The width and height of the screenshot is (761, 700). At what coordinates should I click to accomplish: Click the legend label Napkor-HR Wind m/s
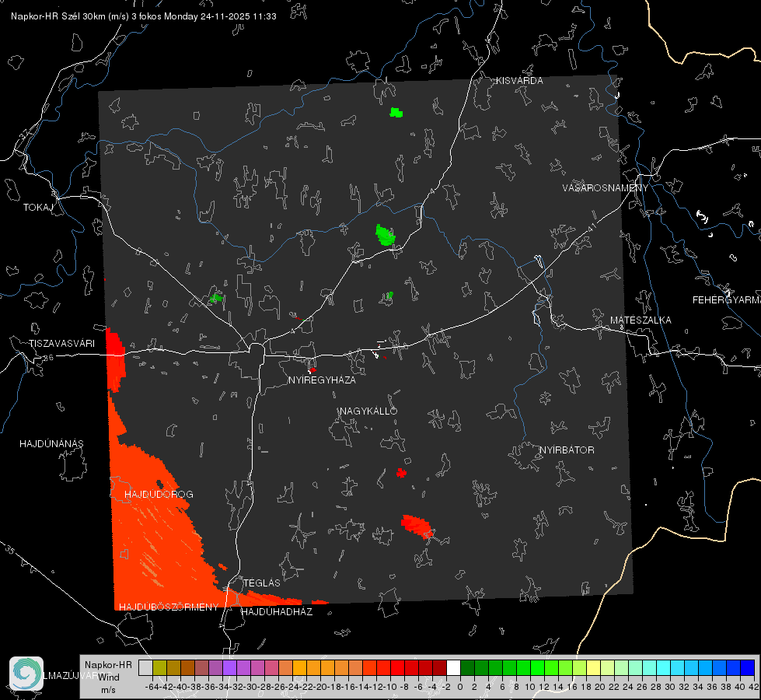pyautogui.click(x=108, y=677)
